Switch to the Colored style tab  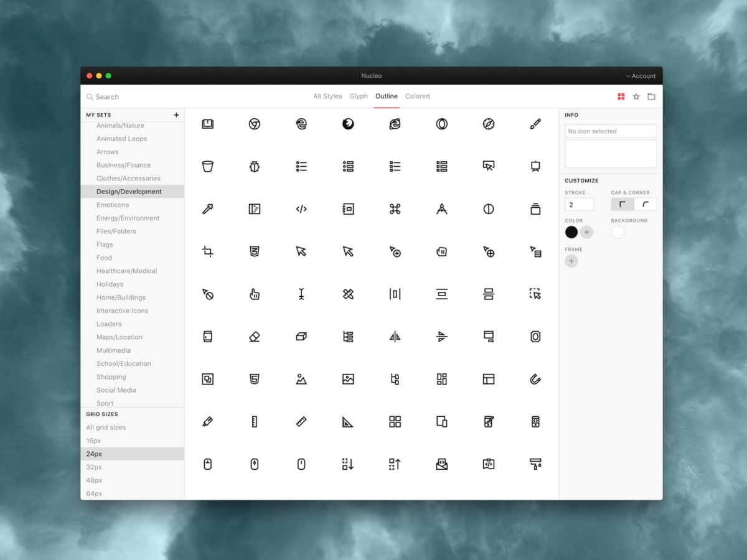(x=417, y=96)
